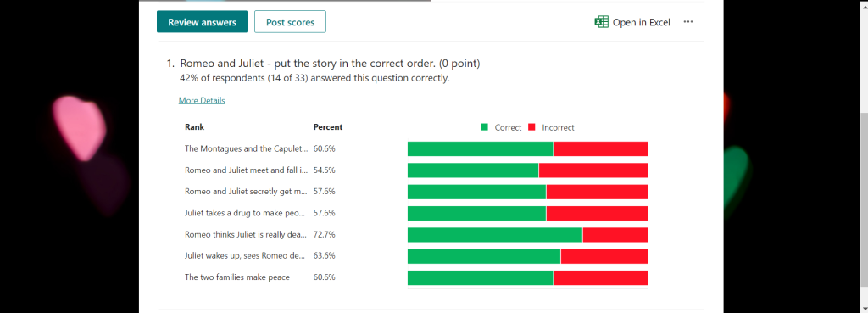868x313 pixels.
Task: Click the green Correct legend square
Action: 484,127
